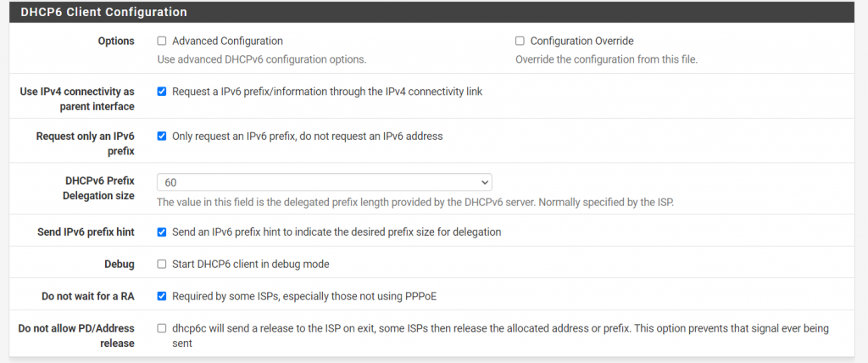Uncheck Request IPv6 prefix through IPv4 link

tap(162, 92)
